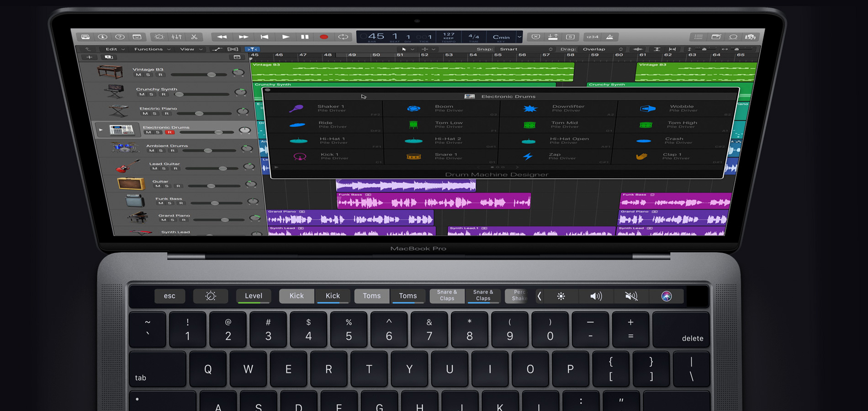Viewport: 868px width, 411px height.
Task: Solo the Lead Guitar track
Action: (164, 169)
